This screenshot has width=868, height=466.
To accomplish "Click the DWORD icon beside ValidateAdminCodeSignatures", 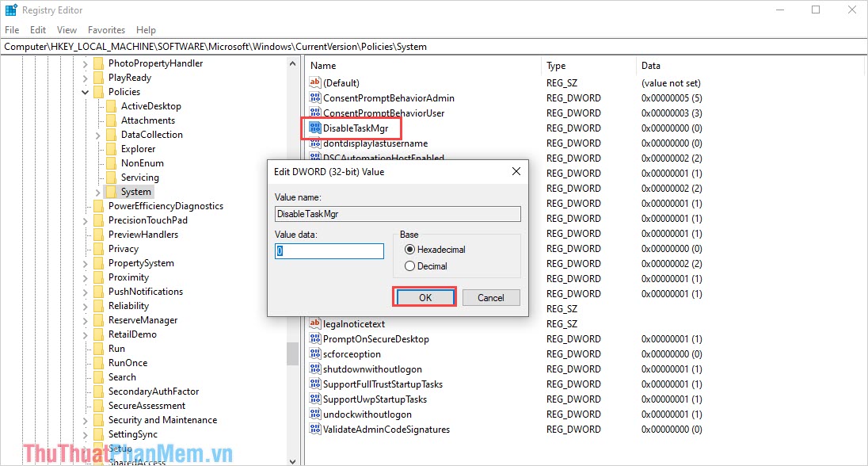I will point(314,430).
